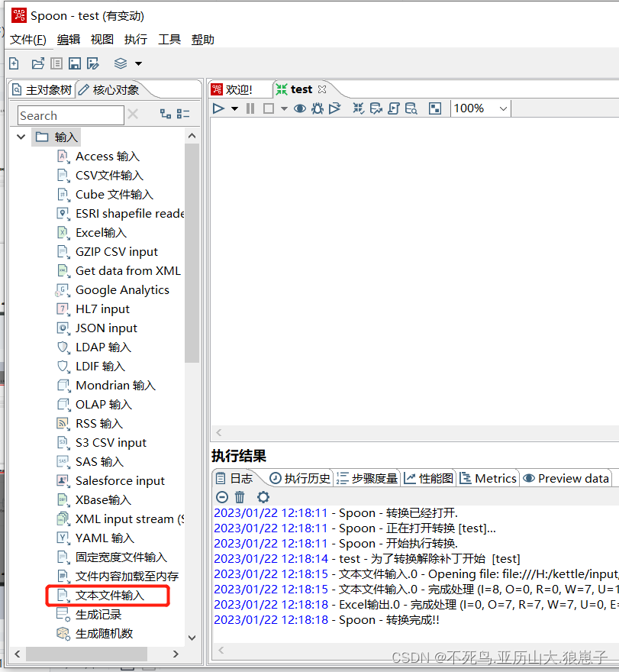The height and width of the screenshot is (672, 619).
Task: Toggle the execution results pane icon
Action: coord(435,108)
